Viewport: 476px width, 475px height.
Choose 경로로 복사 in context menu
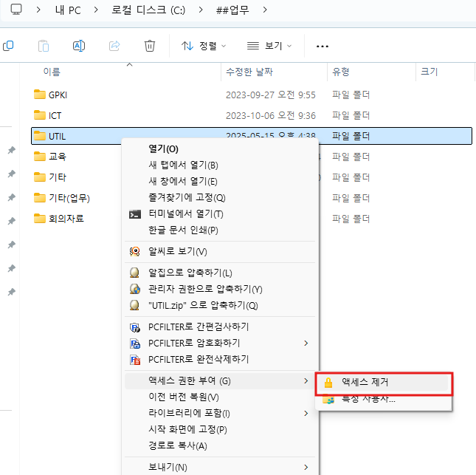pyautogui.click(x=177, y=445)
